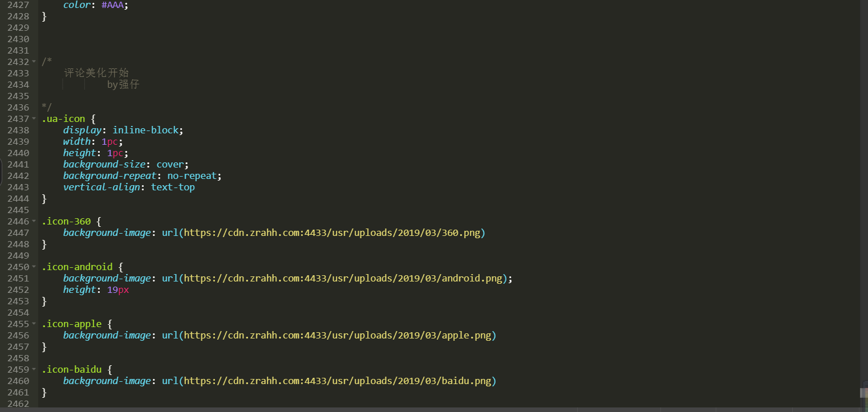Click the text-top value on line 2443
This screenshot has width=868, height=412.
point(172,187)
